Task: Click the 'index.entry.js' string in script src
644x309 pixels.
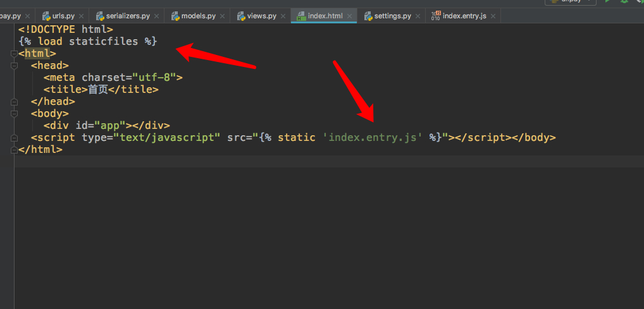Action: [373, 138]
